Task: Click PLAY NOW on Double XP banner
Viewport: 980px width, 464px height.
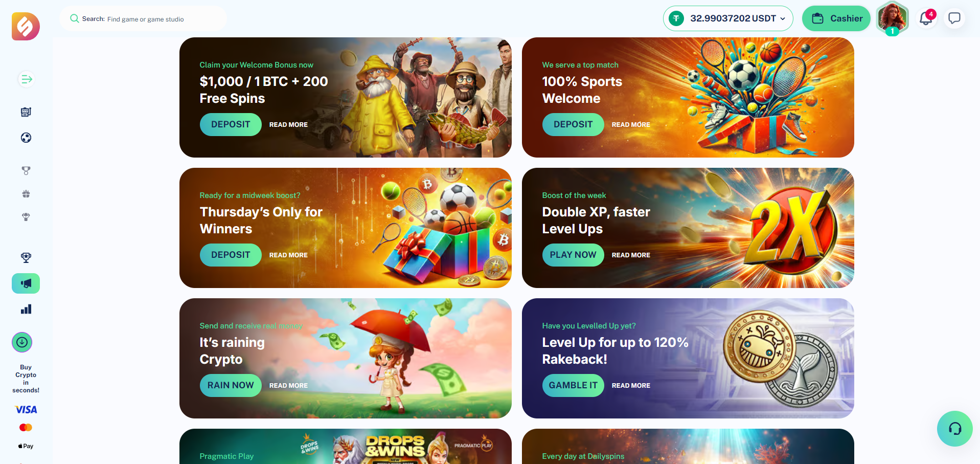Action: coord(573,255)
